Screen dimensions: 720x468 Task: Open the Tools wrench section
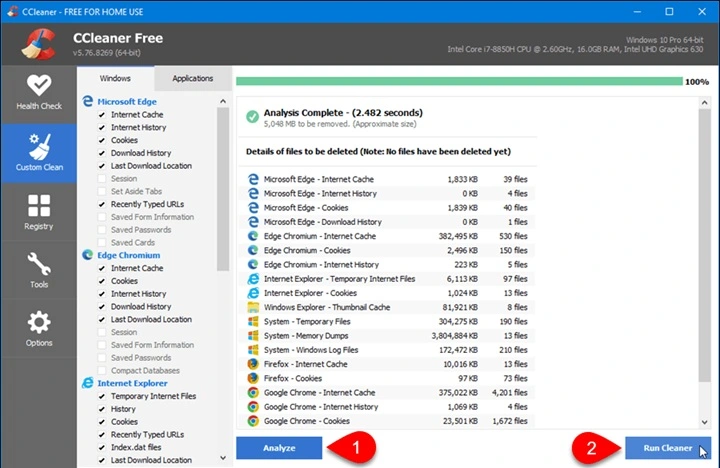pos(39,271)
